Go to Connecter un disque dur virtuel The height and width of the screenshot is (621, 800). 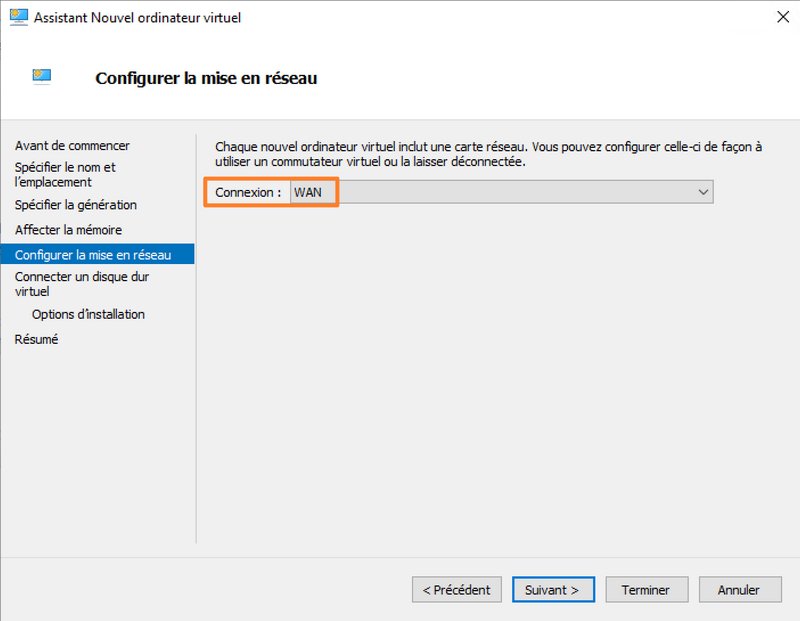(82, 284)
